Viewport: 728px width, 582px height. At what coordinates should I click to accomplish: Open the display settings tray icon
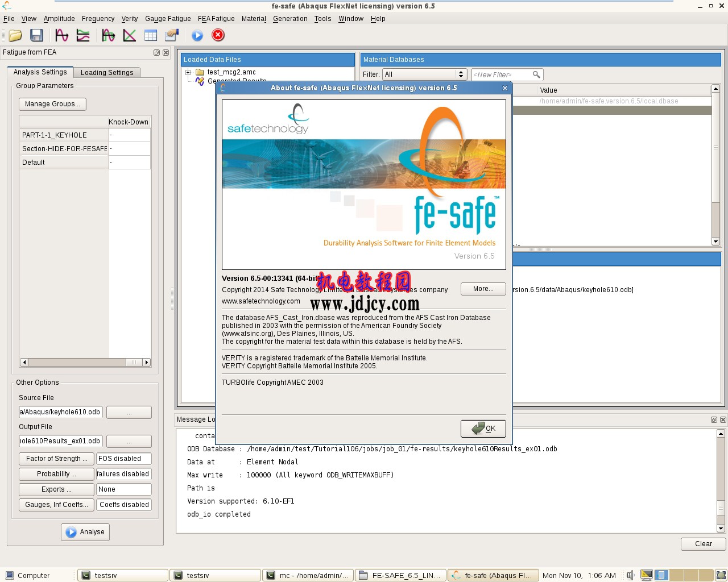point(646,575)
